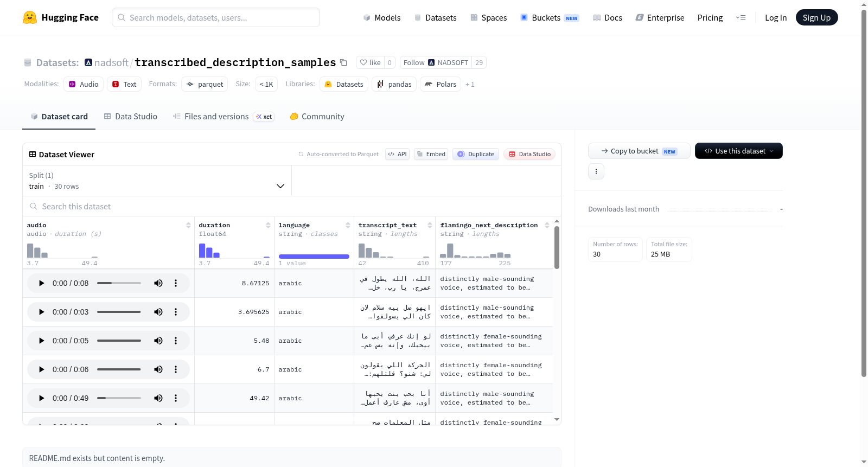Select the pandas library tag

click(x=394, y=84)
